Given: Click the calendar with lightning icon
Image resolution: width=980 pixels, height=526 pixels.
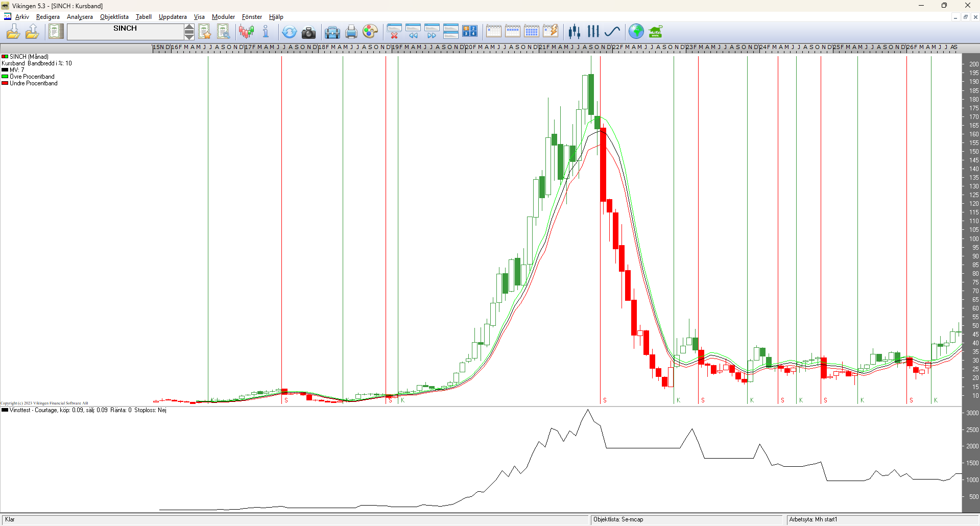Looking at the screenshot, I should [551, 32].
